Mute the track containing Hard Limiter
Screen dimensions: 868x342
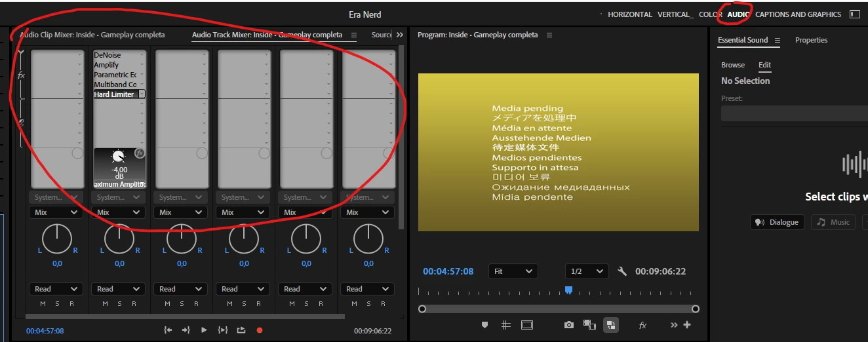click(106, 303)
